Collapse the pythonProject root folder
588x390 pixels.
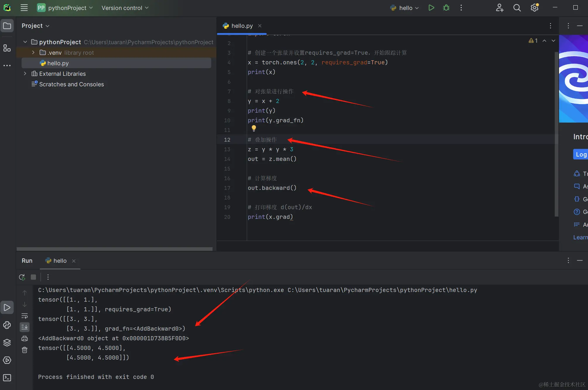(x=25, y=42)
